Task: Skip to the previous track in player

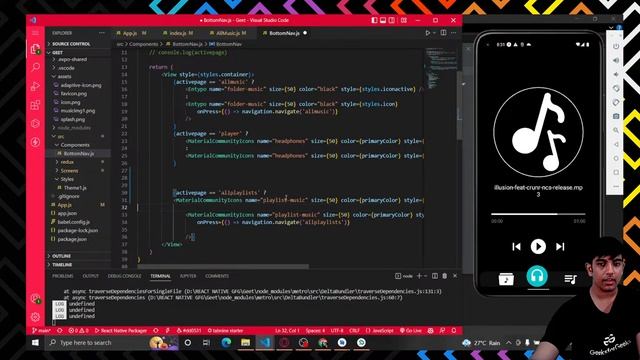Action: pyautogui.click(x=516, y=247)
